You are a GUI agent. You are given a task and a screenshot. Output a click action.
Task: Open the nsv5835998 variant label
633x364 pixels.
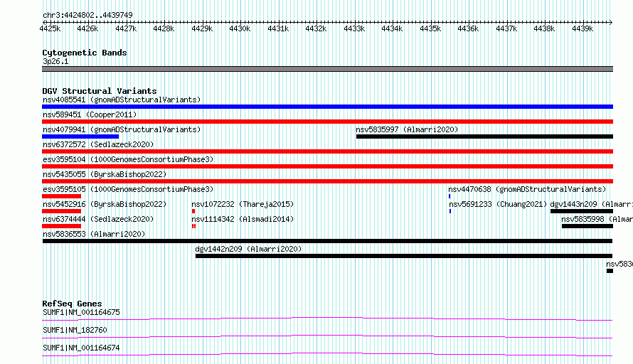coord(597,219)
